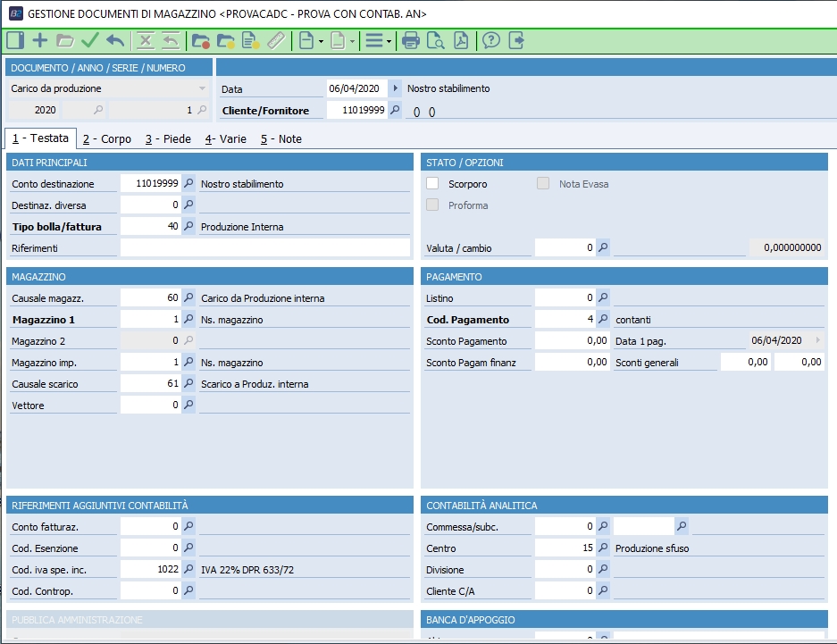The height and width of the screenshot is (644, 837).
Task: Switch to the 2 - Corpo tab
Action: click(x=106, y=138)
